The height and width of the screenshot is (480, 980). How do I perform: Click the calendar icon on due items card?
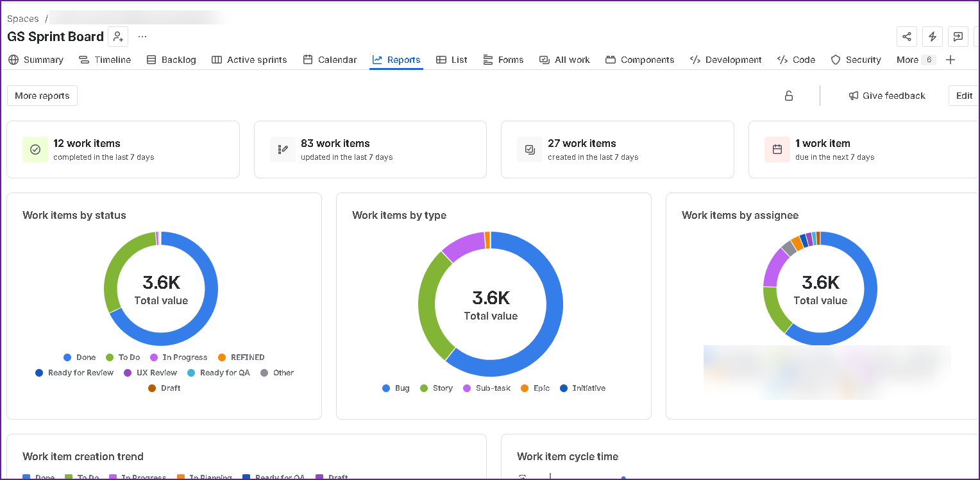coord(777,150)
